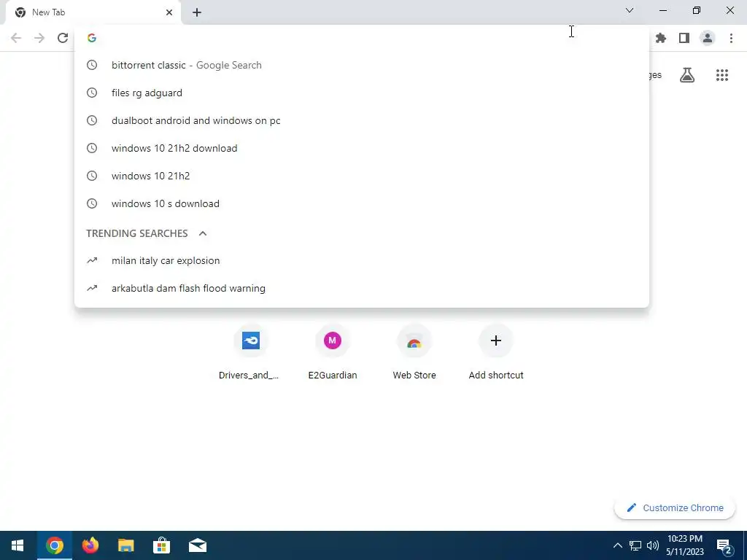Viewport: 747px width, 560px height.
Task: Collapse the Trending Searches section
Action: [x=203, y=233]
